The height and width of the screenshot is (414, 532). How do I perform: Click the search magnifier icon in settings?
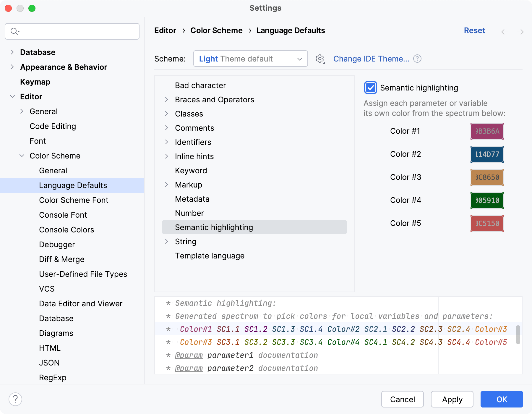pos(14,31)
